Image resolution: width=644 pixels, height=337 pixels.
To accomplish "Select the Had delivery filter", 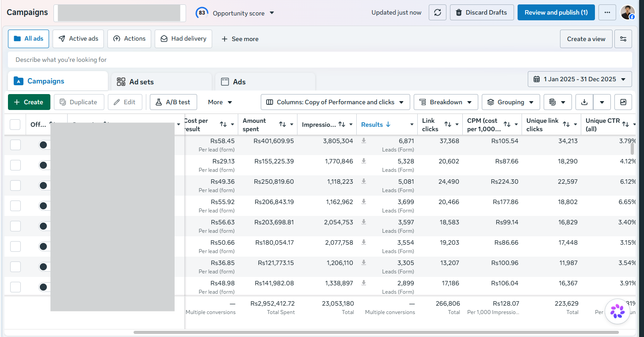I will tap(183, 39).
